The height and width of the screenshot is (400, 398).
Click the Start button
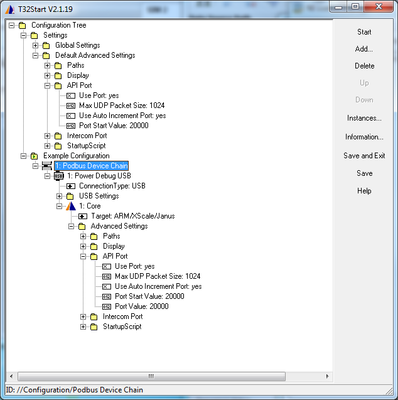(364, 32)
